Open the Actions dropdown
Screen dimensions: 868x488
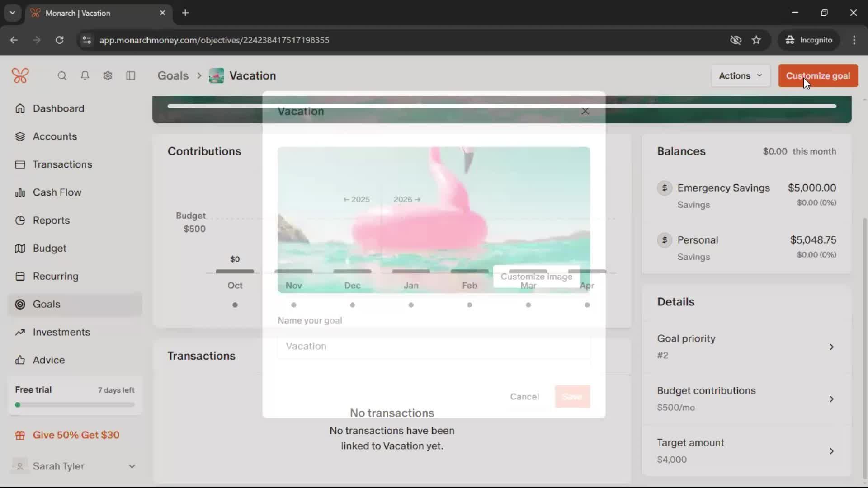coord(740,76)
